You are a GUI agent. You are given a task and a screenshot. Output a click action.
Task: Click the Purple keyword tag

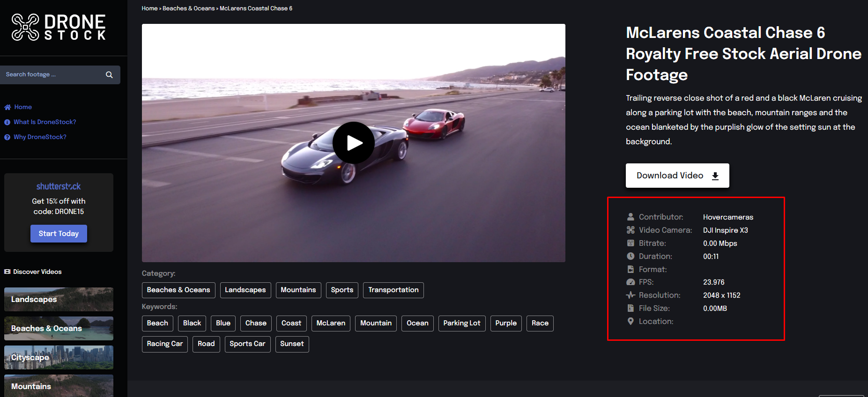506,323
